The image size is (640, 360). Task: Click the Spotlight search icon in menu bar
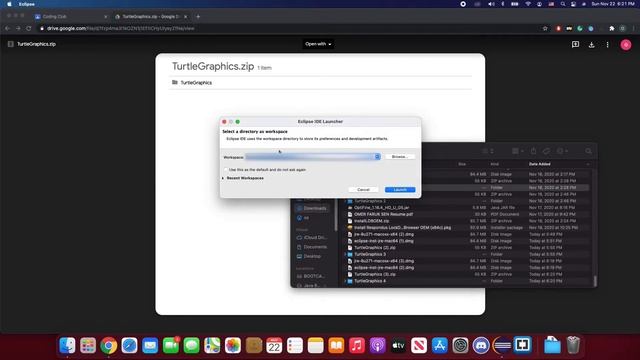coord(563,4)
